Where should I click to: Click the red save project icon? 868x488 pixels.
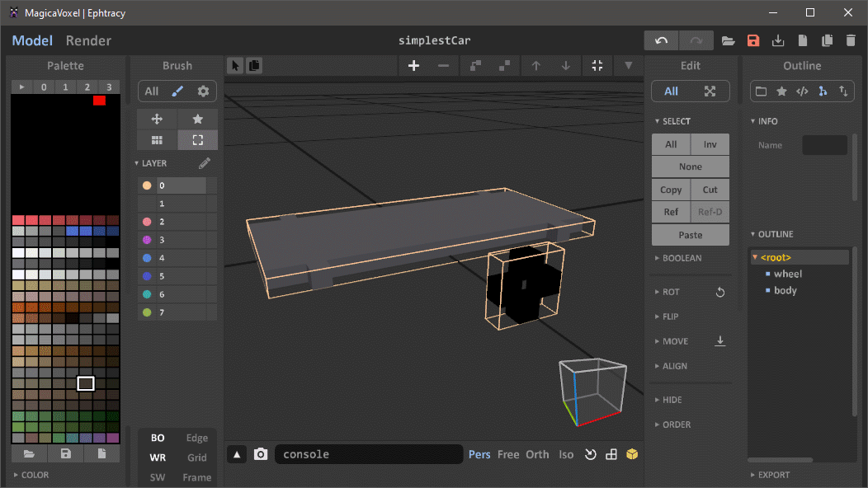(x=752, y=40)
